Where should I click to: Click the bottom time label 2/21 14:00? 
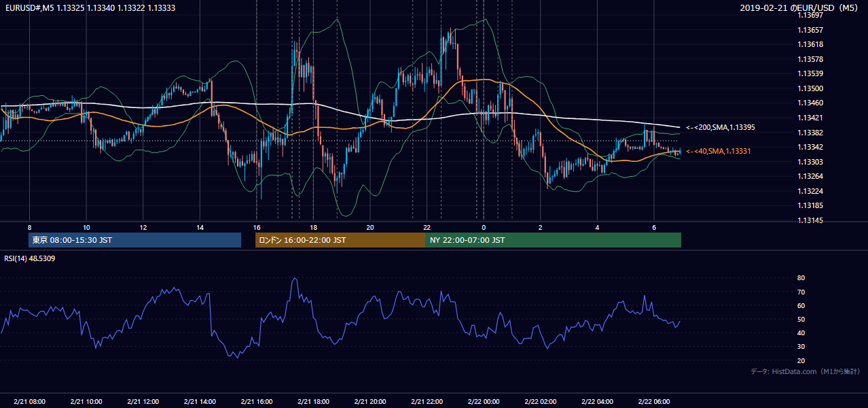click(x=200, y=402)
